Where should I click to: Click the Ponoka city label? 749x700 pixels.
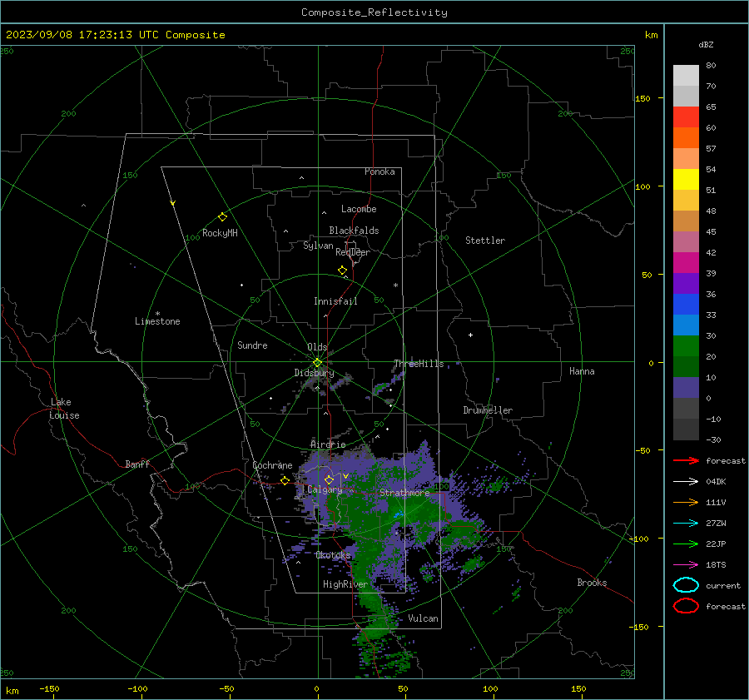[x=379, y=171]
